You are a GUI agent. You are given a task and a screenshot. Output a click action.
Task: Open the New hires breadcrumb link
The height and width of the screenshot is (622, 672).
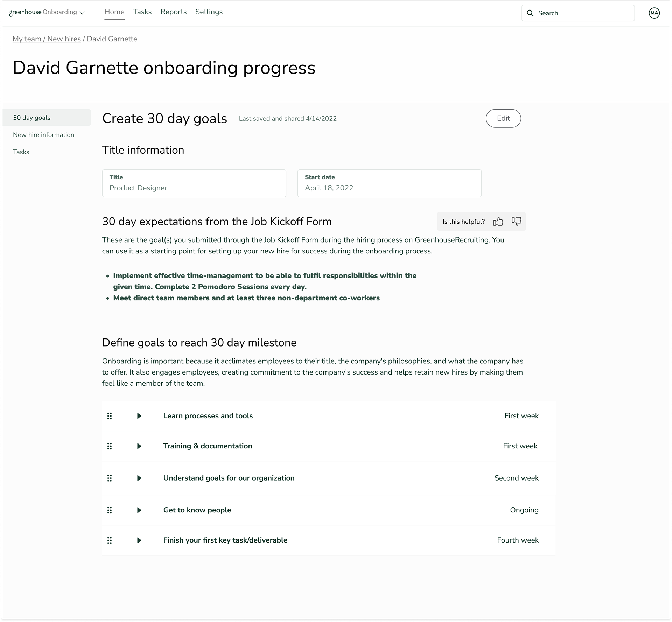click(x=64, y=39)
